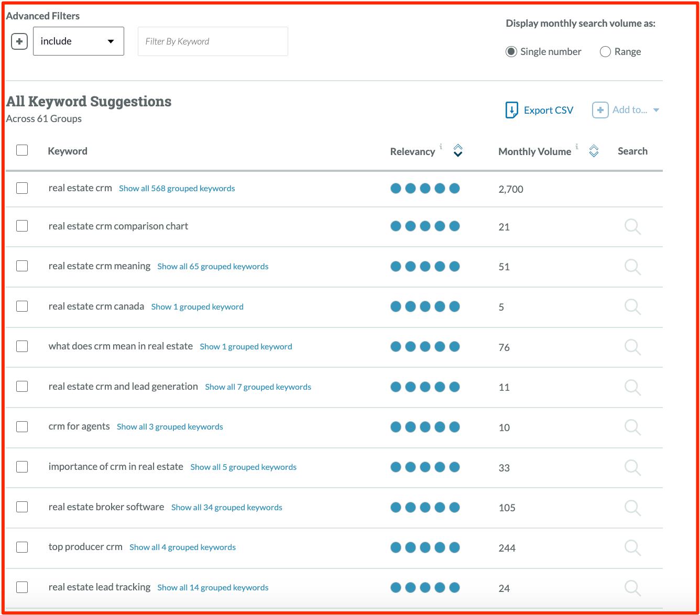Click the Monthly Volume info icon

pos(577,148)
